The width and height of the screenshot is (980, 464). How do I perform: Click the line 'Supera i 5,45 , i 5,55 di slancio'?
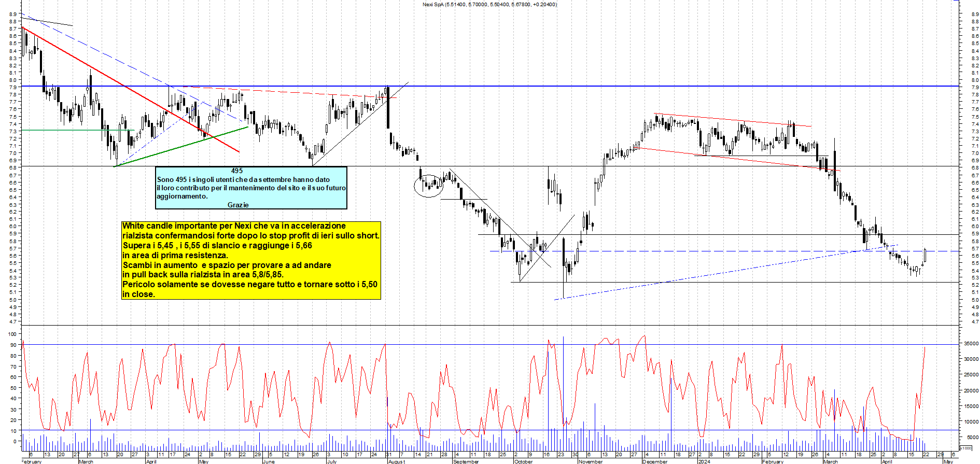pyautogui.click(x=217, y=245)
